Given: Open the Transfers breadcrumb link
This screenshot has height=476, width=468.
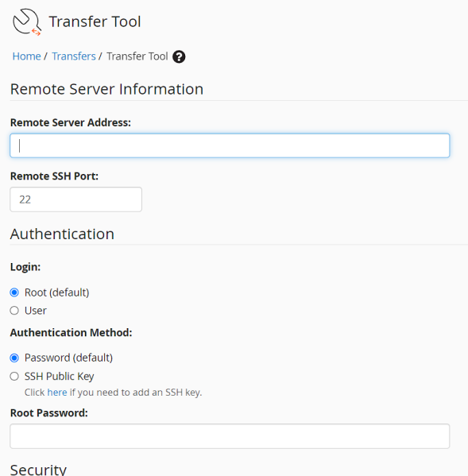Looking at the screenshot, I should pos(74,56).
